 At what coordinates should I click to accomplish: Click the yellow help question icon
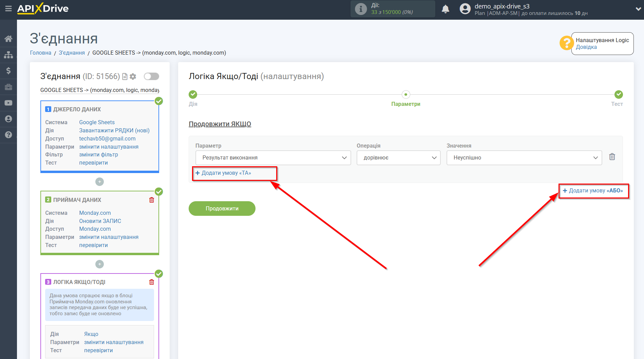pyautogui.click(x=566, y=43)
